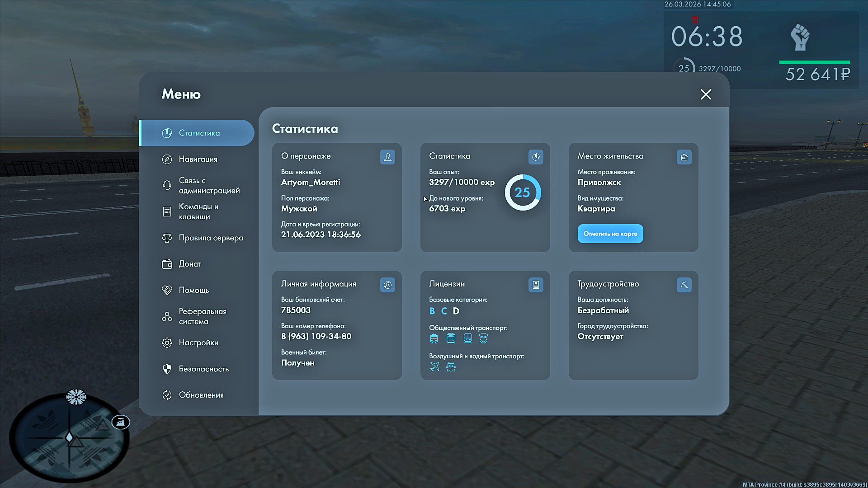
Task: Select Связь с администрацией menu item
Action: coord(209,185)
